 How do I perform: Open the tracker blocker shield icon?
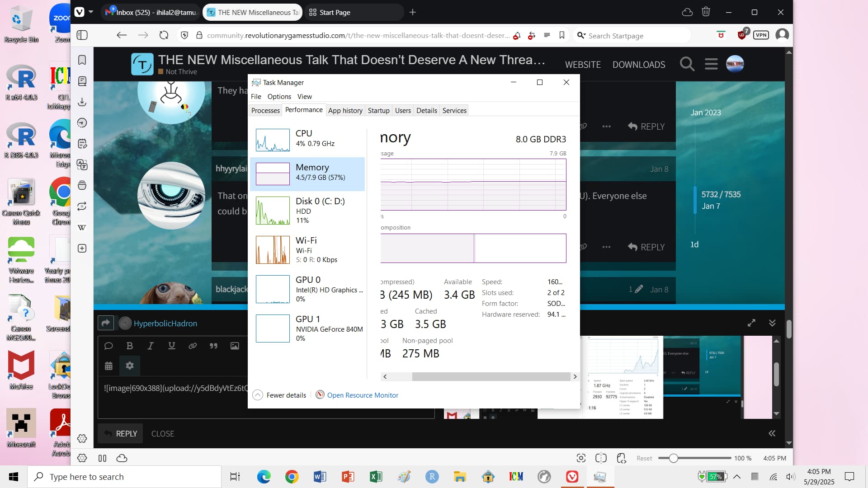pyautogui.click(x=184, y=35)
